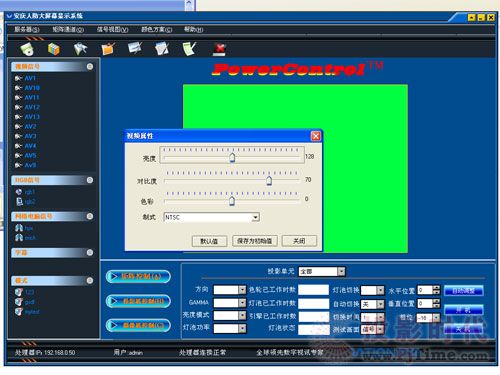Increase the 水平位置 stepper value
Screen dimensions: 500x375
pyautogui.click(x=436, y=288)
